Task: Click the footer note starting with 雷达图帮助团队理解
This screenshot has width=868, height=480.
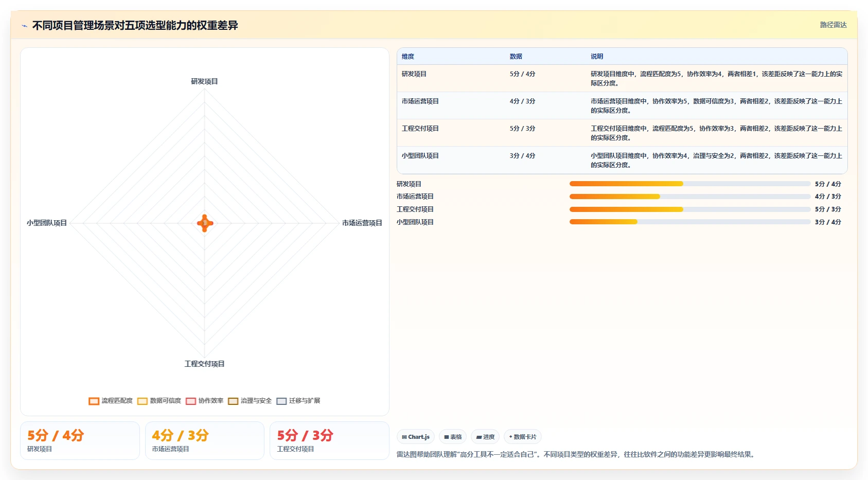Action: pyautogui.click(x=575, y=454)
